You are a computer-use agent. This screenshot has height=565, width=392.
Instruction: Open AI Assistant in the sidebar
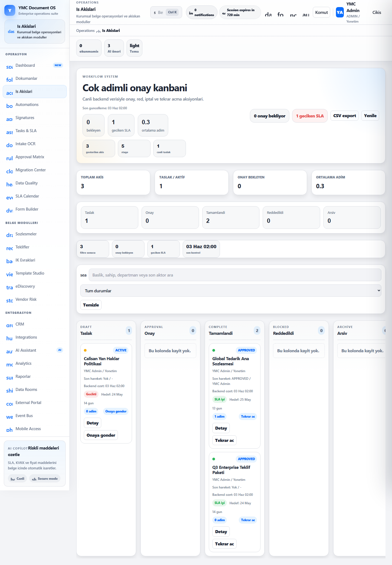point(35,350)
